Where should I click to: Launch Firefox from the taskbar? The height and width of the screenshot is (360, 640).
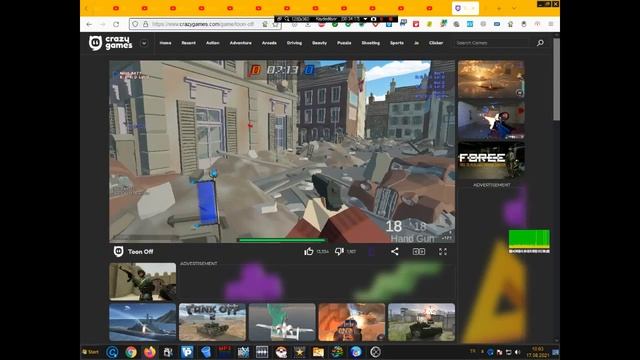click(x=150, y=352)
